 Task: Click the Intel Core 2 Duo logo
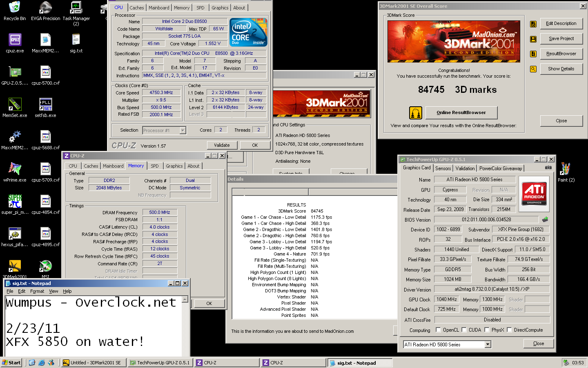(248, 32)
